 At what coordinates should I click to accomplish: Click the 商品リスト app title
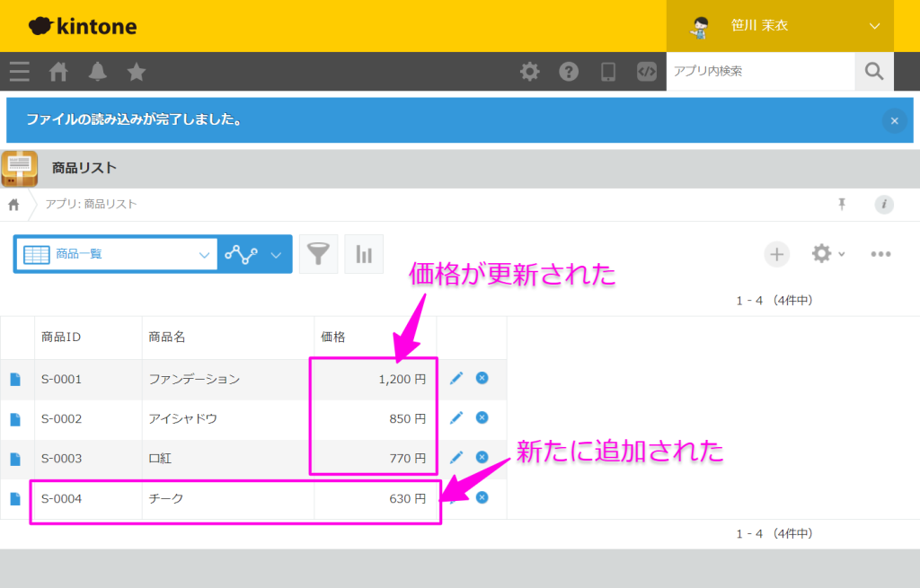pos(84,168)
